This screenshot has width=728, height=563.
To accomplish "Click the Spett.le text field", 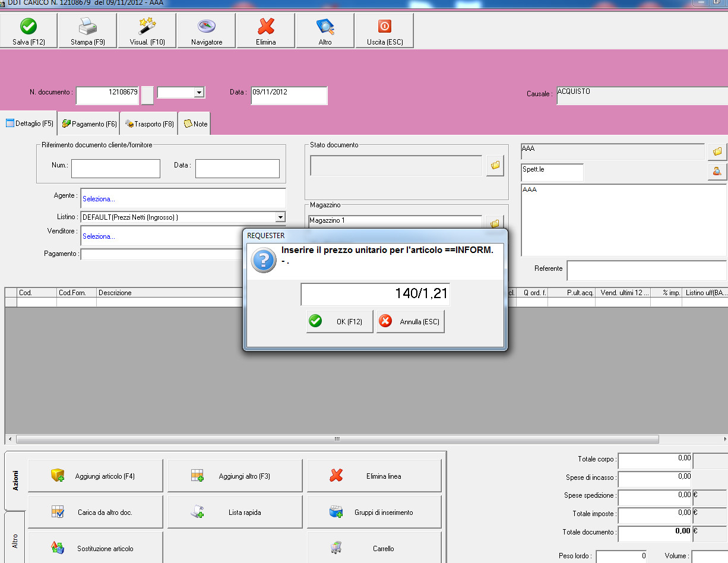I will [552, 172].
